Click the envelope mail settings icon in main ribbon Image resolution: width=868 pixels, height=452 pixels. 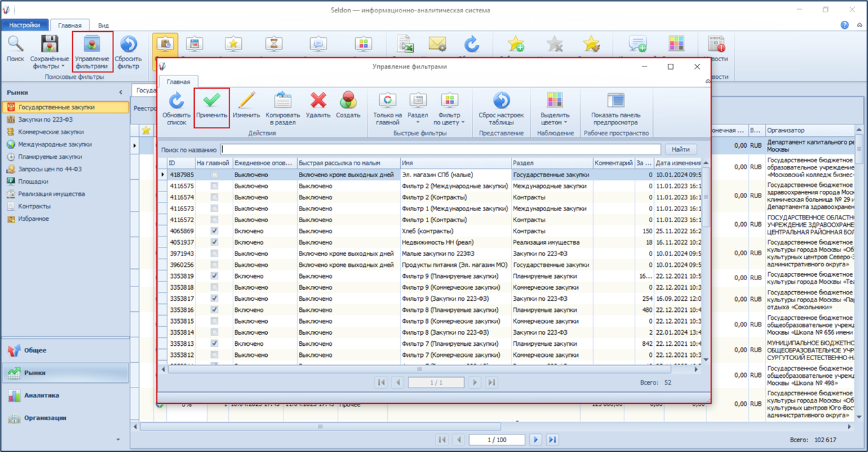[437, 44]
